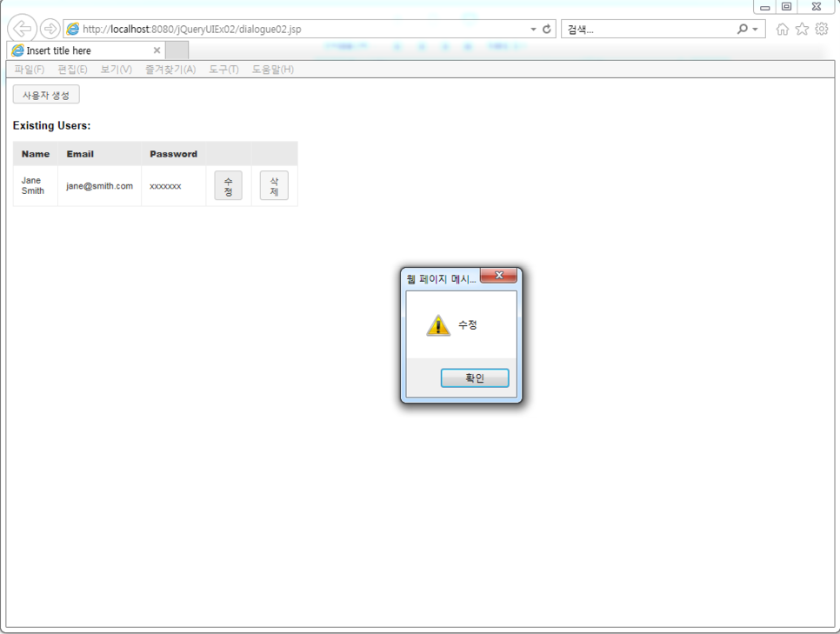Click the browser back arrow button
The image size is (840, 634).
pos(22,29)
